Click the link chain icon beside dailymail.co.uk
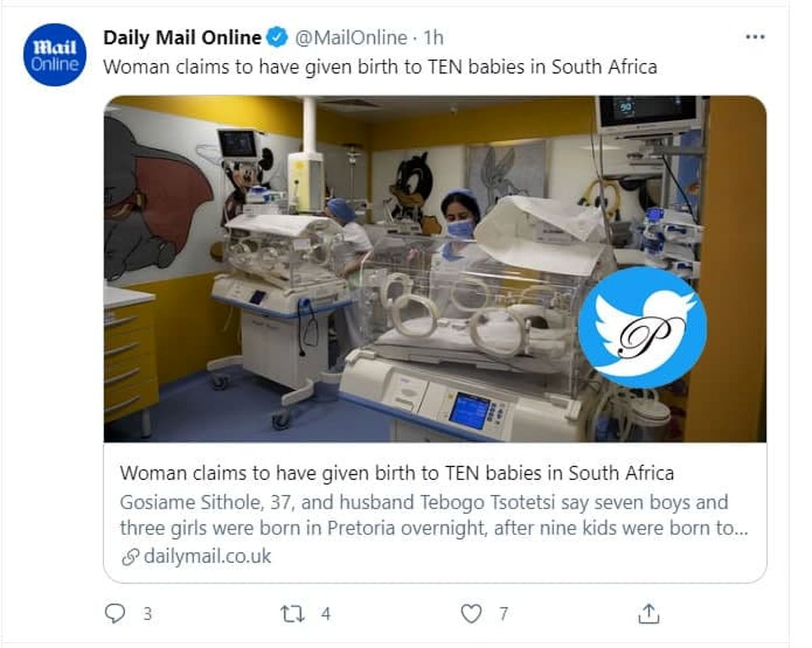812x648 pixels. click(129, 557)
